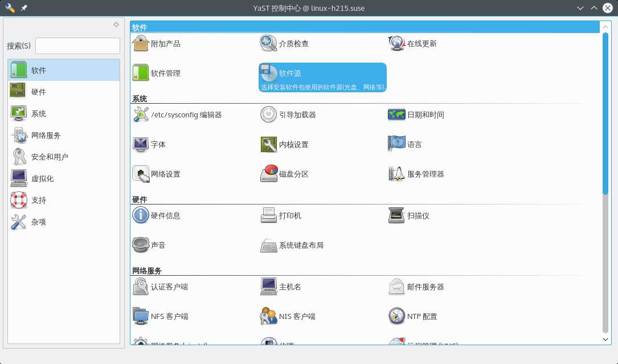Open NIS 客户端 module

(x=288, y=316)
